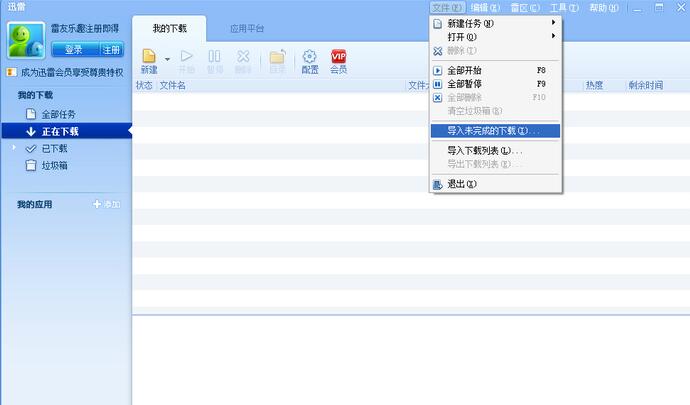
Task: Minimize the 迅雷 window
Action: pos(637,8)
